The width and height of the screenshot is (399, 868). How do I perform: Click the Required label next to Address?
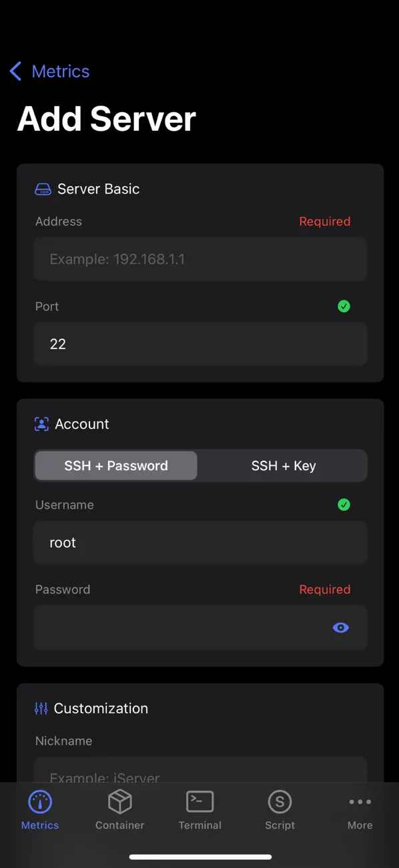[x=325, y=221]
